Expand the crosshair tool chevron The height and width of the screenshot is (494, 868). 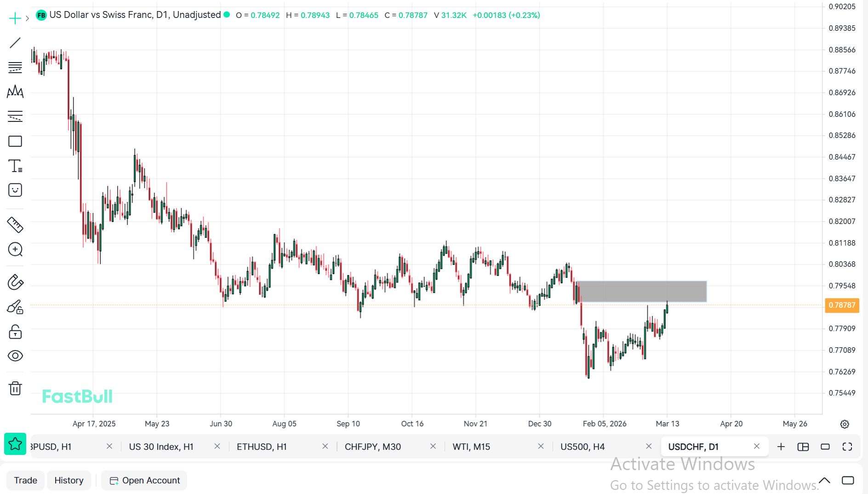28,18
